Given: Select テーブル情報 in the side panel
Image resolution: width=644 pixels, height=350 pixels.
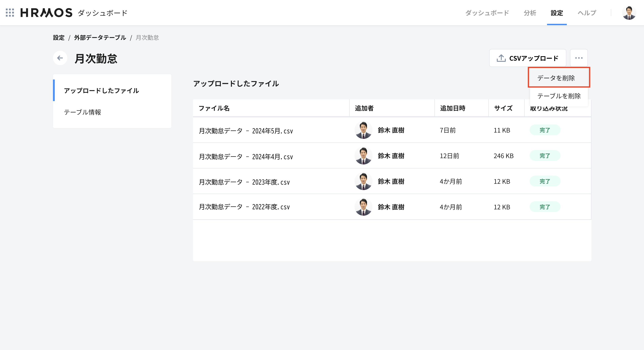Looking at the screenshot, I should (x=83, y=112).
